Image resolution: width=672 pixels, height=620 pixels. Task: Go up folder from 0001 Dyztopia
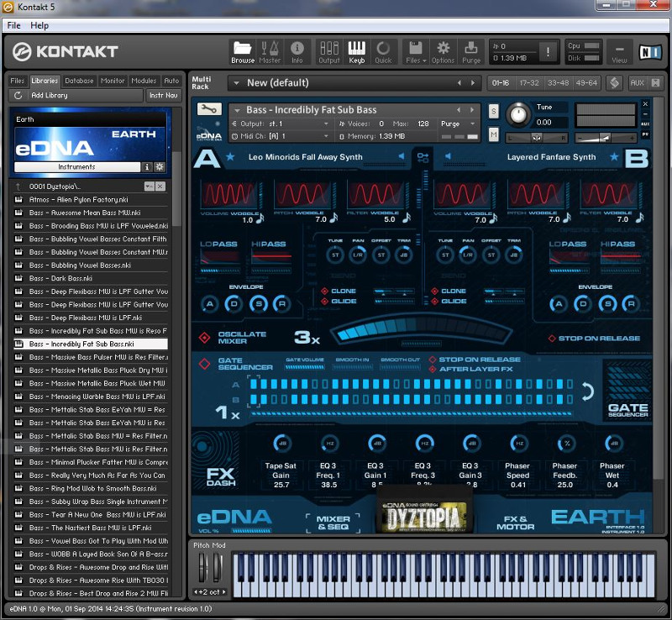18,187
